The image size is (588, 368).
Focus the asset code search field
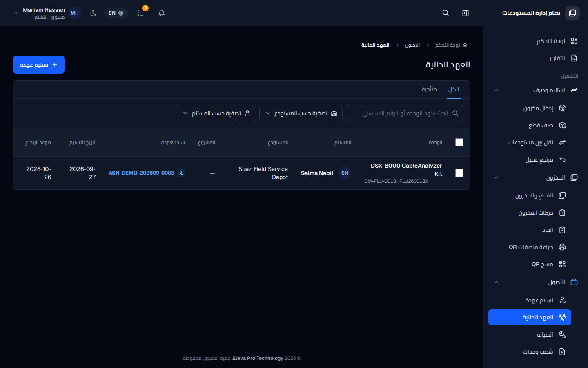[405, 113]
